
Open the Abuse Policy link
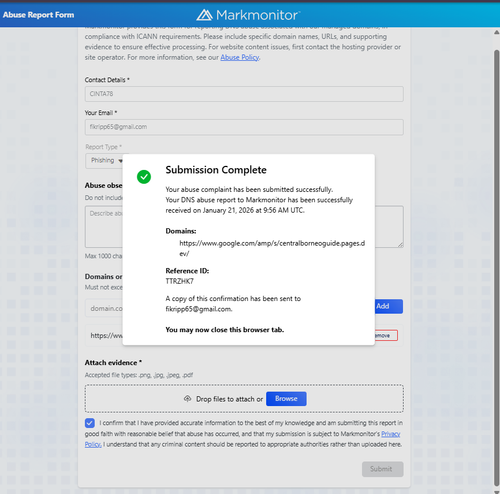(240, 57)
